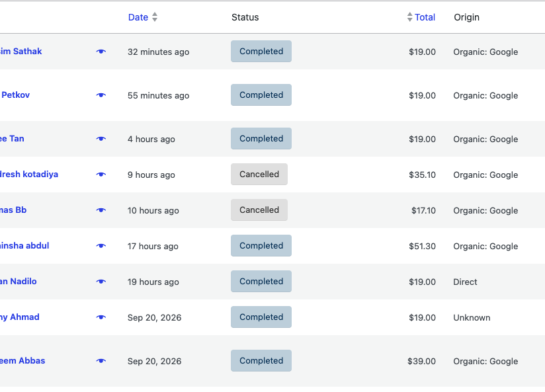Click the '10 hours ago' date
Viewport: 545px width, 392px height.
153,211
